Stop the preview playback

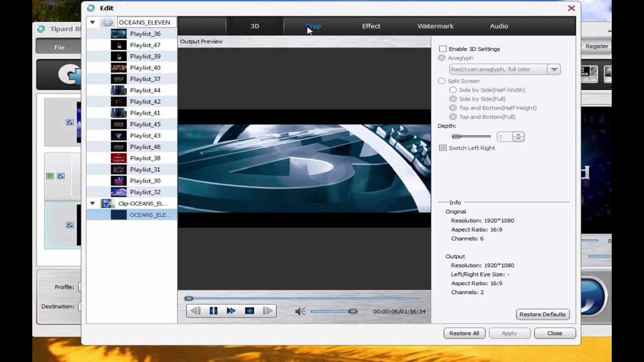coord(250,311)
